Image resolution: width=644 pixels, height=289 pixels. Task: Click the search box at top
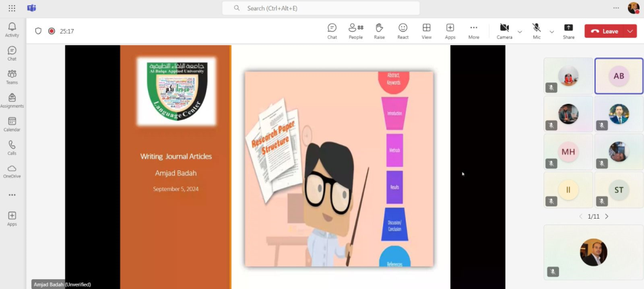coord(321,8)
